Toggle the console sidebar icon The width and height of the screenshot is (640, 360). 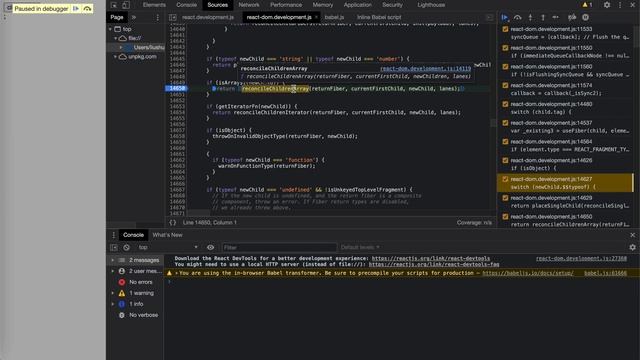(114, 247)
